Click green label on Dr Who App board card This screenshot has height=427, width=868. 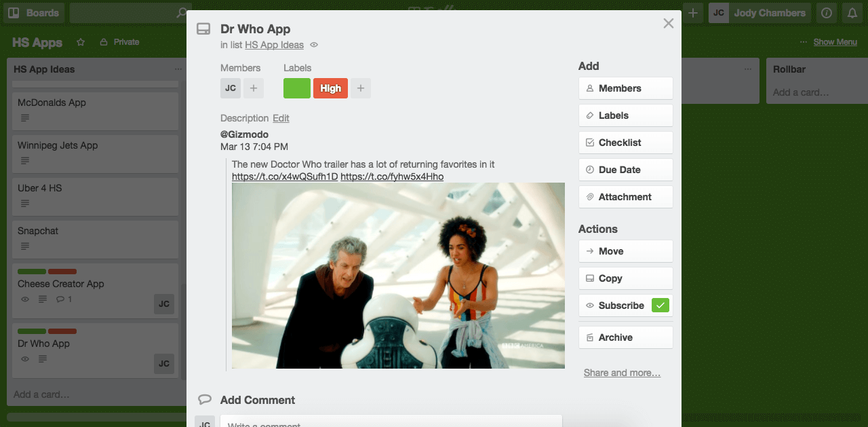32,331
